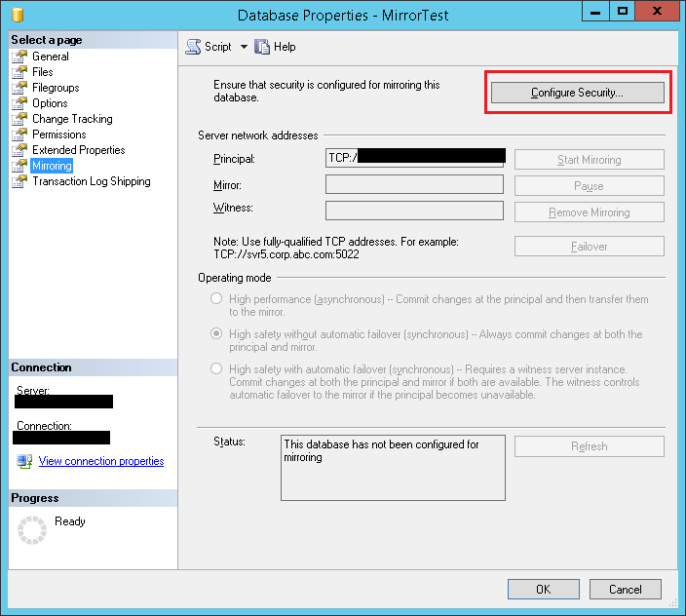Open the Permissions page
Viewport: 686px width, 616px height.
(58, 135)
